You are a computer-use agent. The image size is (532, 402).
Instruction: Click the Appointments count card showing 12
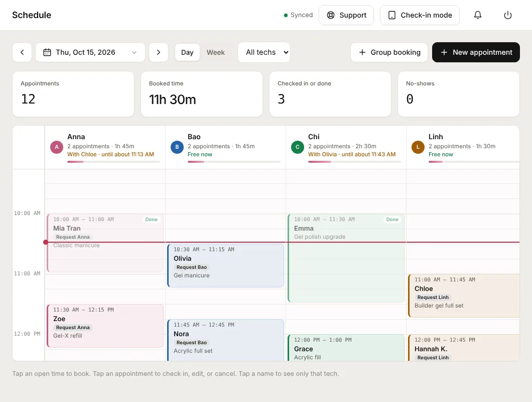click(x=73, y=94)
